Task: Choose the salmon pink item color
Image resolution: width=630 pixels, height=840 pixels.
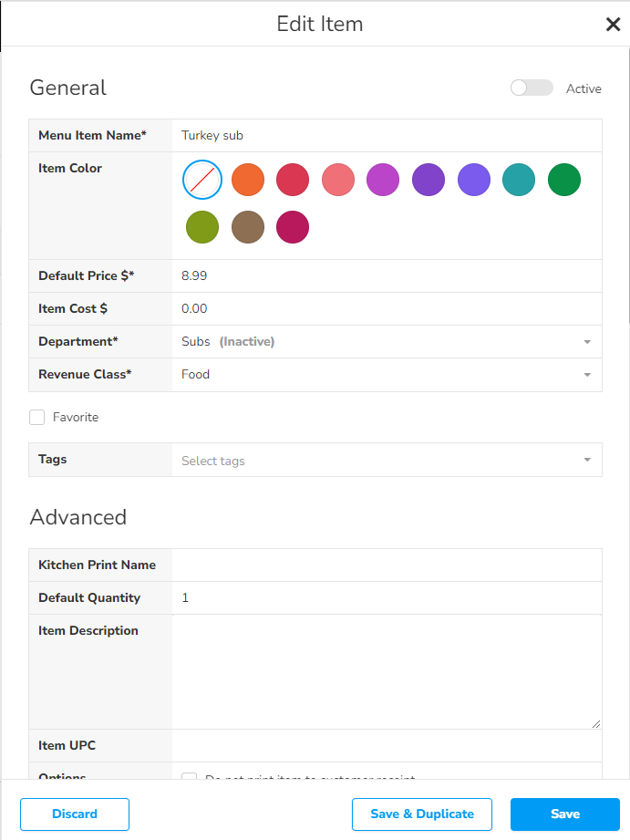Action: click(338, 180)
